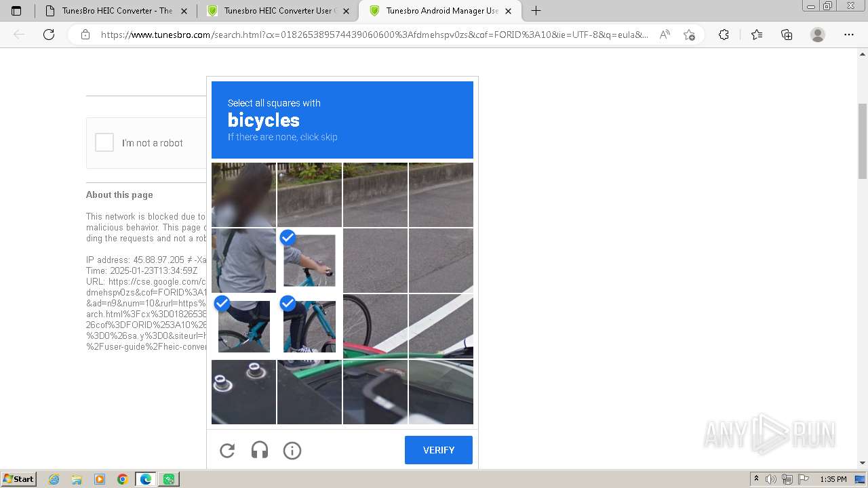Show hidden system tray icons arrow
The height and width of the screenshot is (488, 868).
(x=756, y=479)
